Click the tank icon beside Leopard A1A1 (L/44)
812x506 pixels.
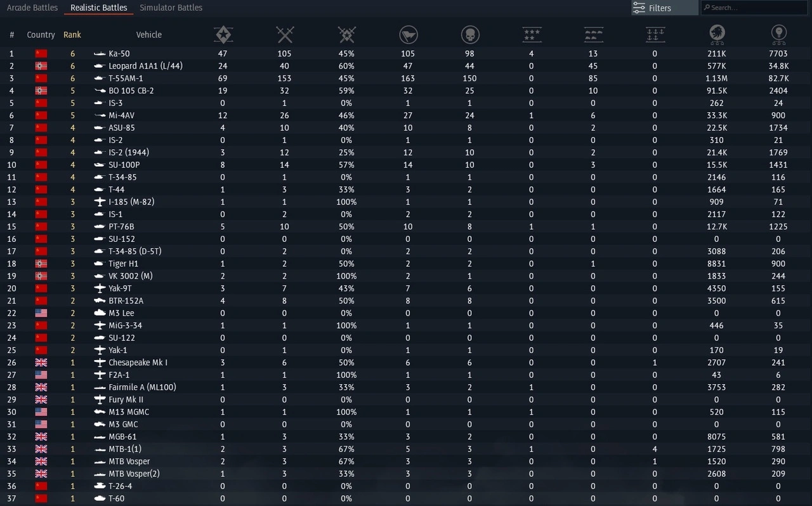[x=100, y=66]
